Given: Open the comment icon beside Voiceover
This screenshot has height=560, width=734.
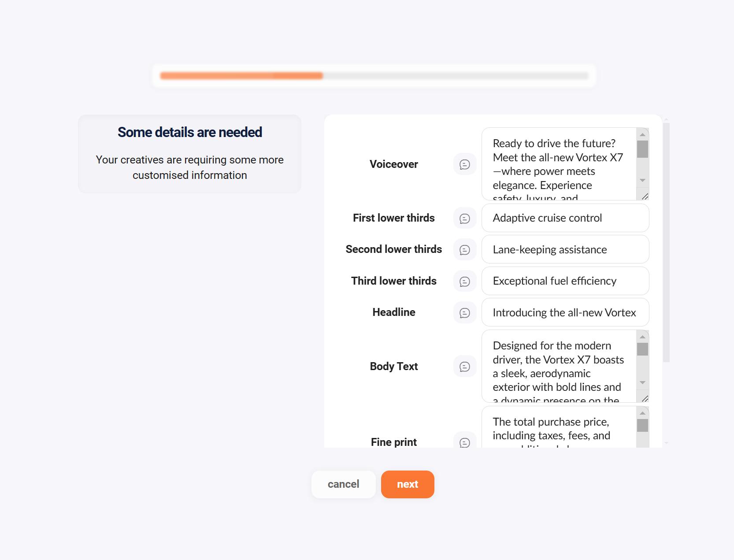Looking at the screenshot, I should [465, 164].
